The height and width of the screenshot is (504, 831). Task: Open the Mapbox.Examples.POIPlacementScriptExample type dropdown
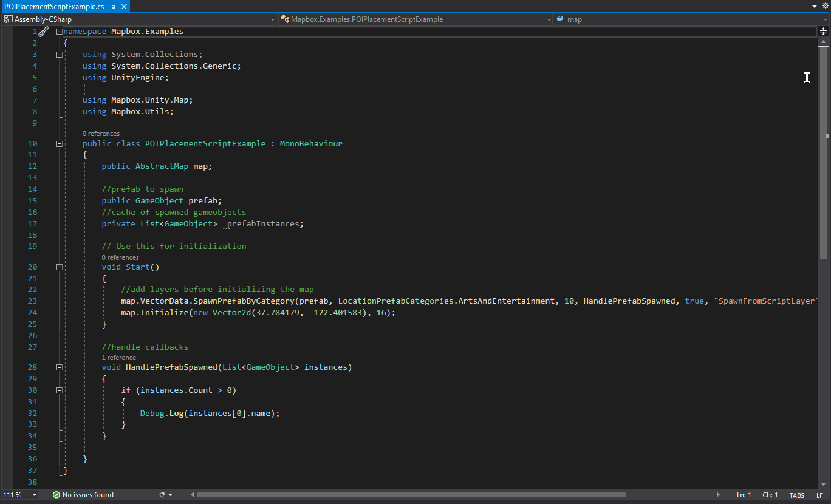click(415, 19)
